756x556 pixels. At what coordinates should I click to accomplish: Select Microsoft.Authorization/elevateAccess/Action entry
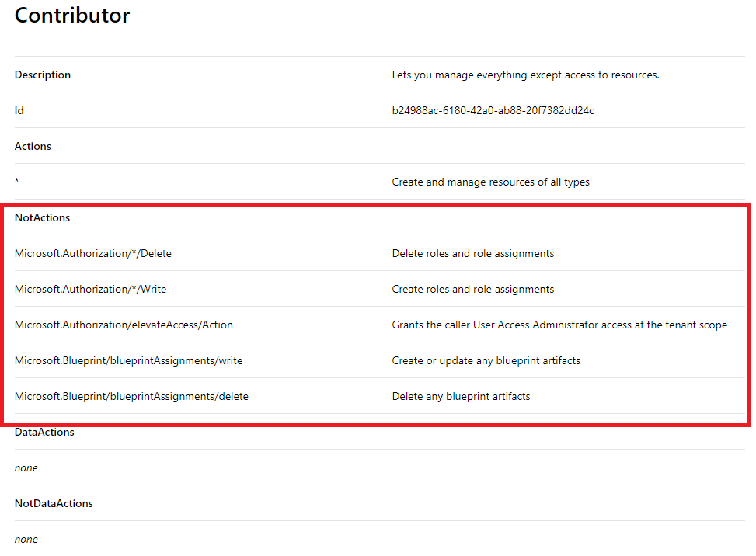tap(124, 325)
